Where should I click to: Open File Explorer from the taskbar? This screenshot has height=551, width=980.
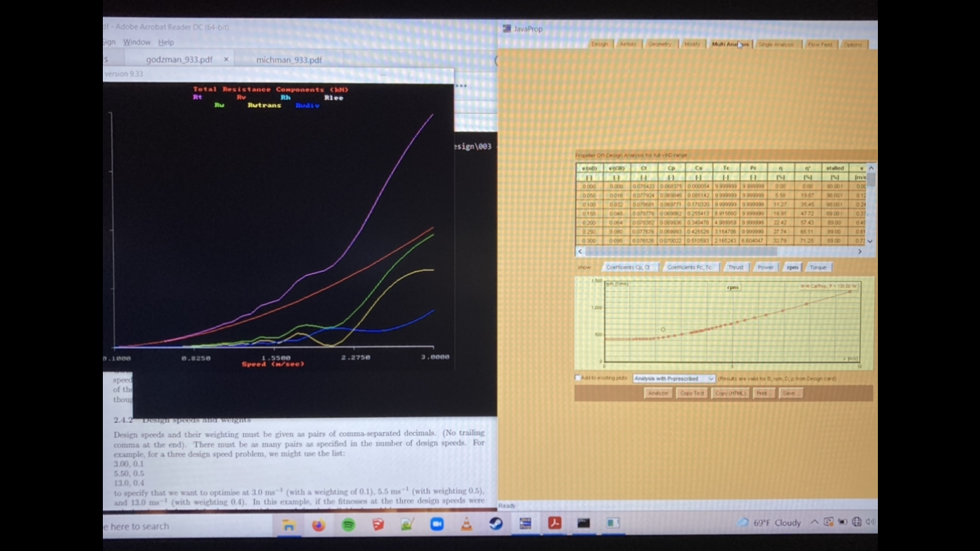(x=289, y=525)
